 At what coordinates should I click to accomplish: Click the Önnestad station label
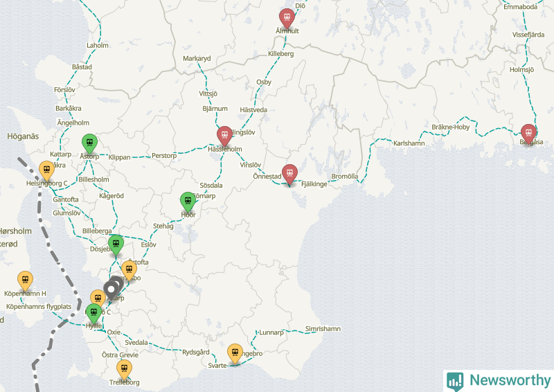pos(267,176)
